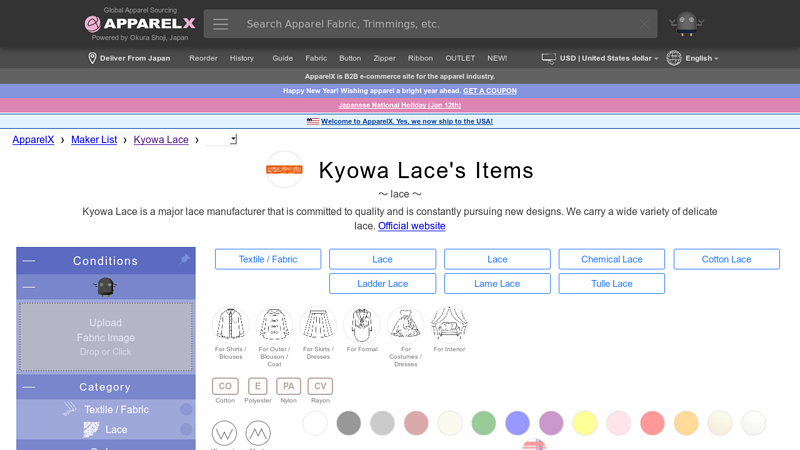
Task: Select the E Polyester material icon
Action: coord(258,386)
